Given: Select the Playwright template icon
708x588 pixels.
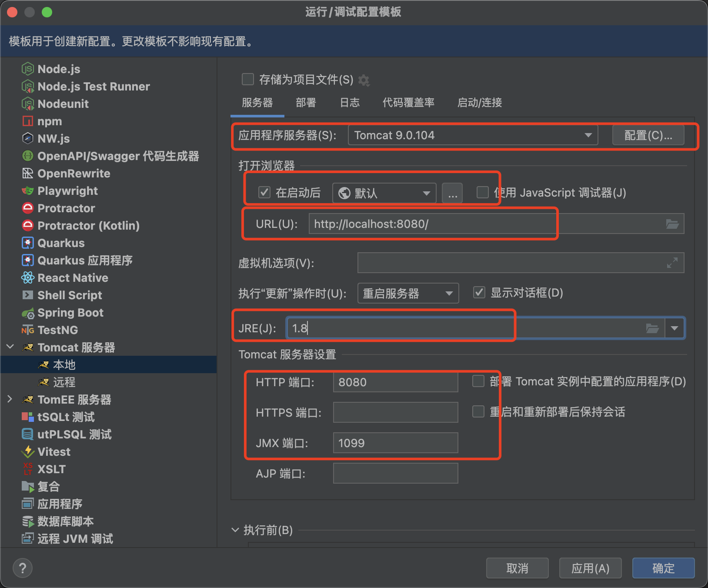Looking at the screenshot, I should pyautogui.click(x=28, y=191).
